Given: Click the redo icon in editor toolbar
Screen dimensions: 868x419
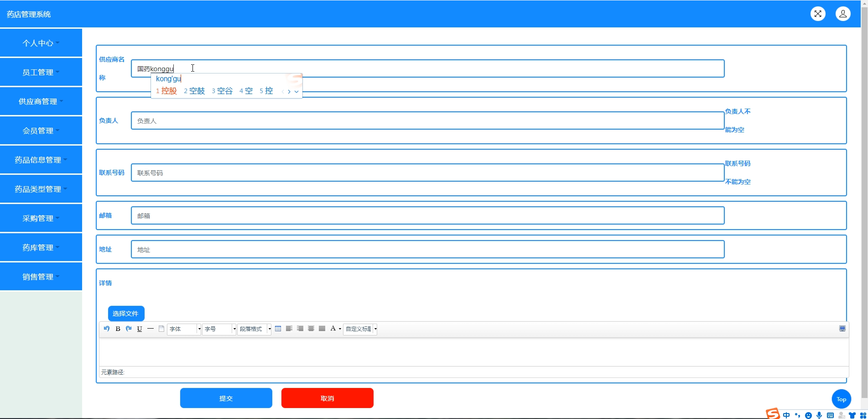Looking at the screenshot, I should [x=129, y=329].
